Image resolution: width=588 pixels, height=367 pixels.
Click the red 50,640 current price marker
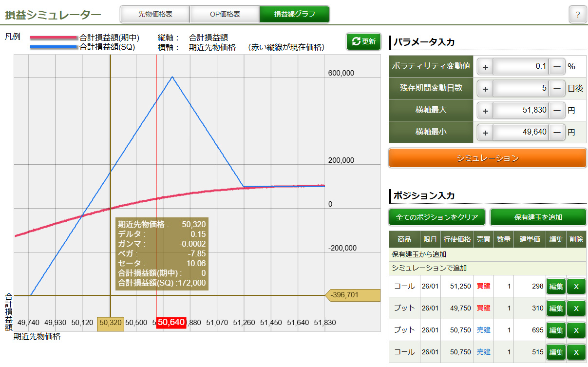click(x=171, y=322)
